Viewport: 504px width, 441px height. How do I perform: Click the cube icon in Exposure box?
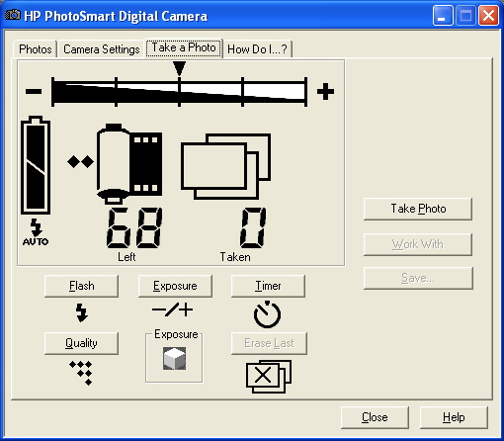[174, 358]
